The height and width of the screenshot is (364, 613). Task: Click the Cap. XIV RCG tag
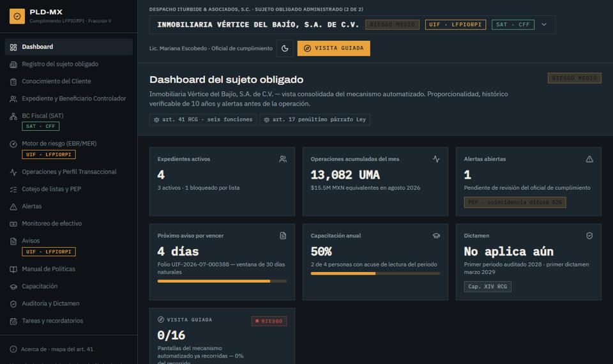pos(487,287)
